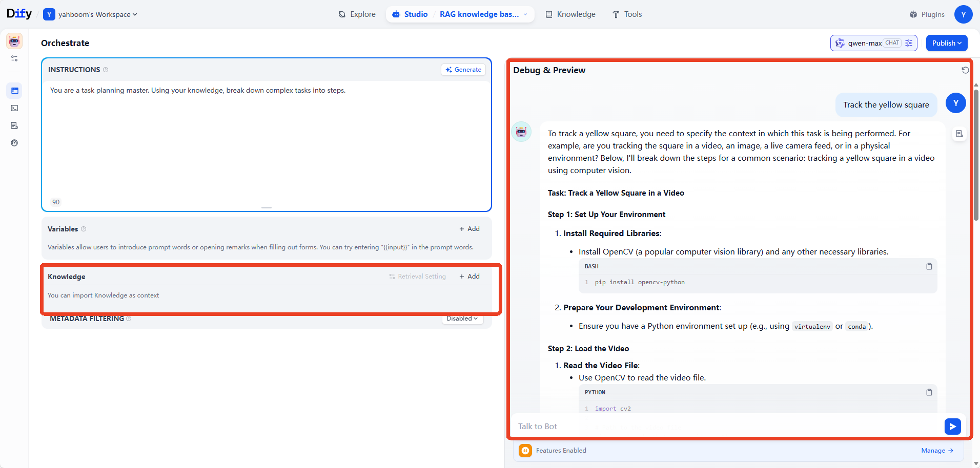This screenshot has width=980, height=468.
Task: Open the API Access terminal icon
Action: (14, 108)
